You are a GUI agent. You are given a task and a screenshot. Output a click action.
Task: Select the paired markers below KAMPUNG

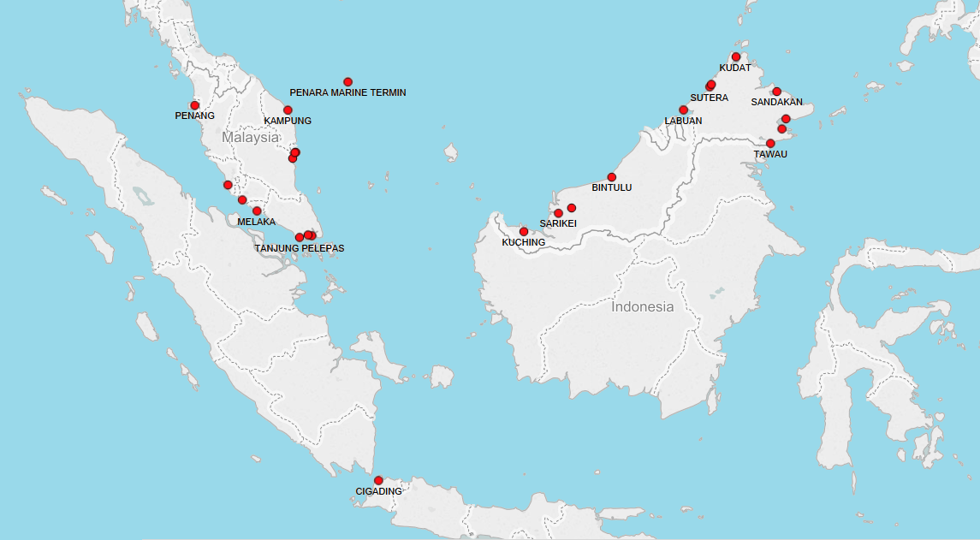pos(294,155)
